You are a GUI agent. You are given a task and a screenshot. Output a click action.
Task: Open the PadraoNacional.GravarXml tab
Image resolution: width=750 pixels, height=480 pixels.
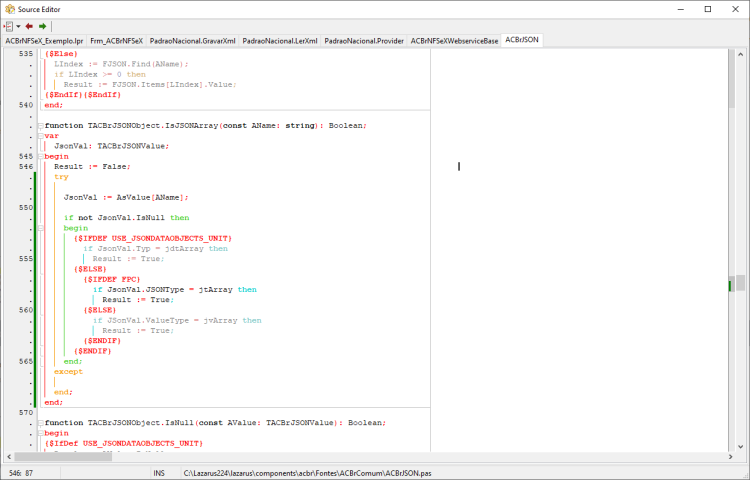pyautogui.click(x=192, y=41)
